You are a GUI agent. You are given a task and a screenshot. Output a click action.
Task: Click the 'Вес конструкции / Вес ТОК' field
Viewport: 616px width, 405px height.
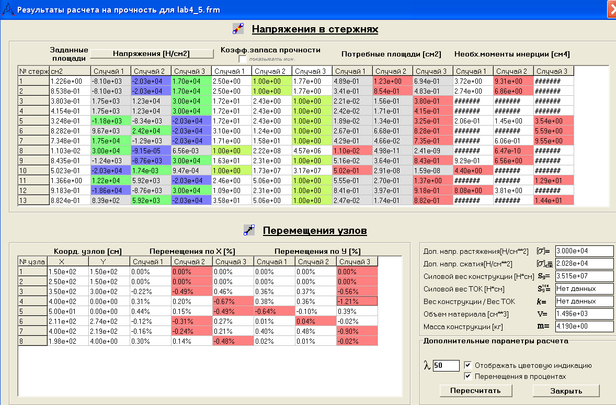click(x=584, y=301)
